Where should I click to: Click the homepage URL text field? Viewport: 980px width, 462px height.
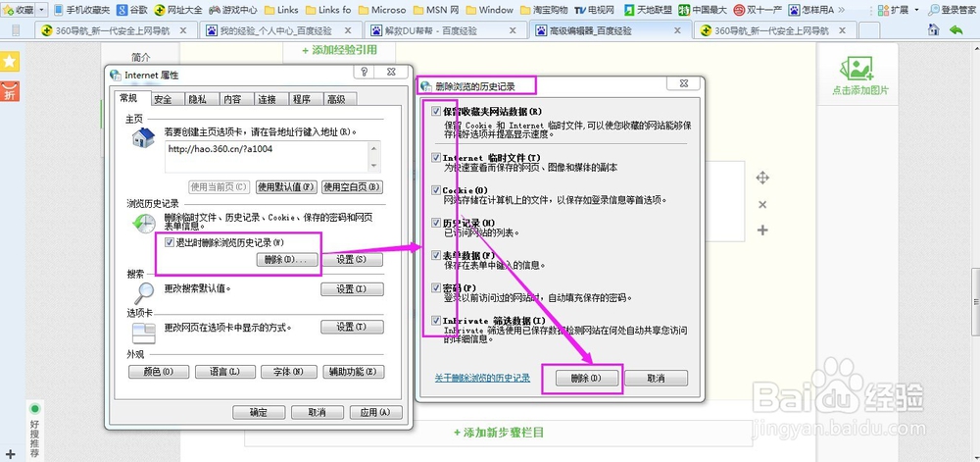pyautogui.click(x=268, y=156)
